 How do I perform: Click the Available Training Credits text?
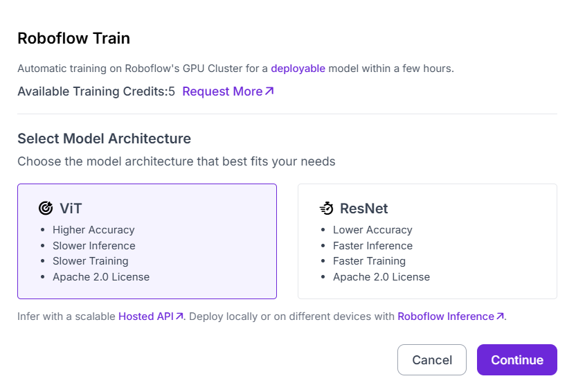point(96,91)
